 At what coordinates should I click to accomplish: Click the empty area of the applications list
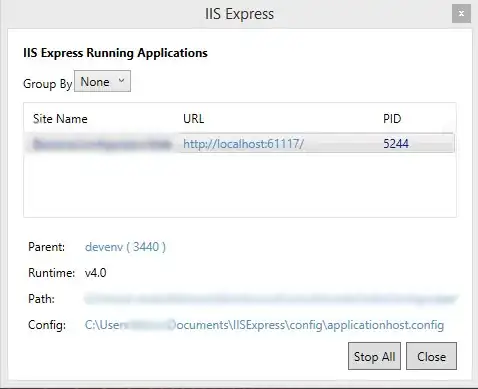tap(240, 185)
